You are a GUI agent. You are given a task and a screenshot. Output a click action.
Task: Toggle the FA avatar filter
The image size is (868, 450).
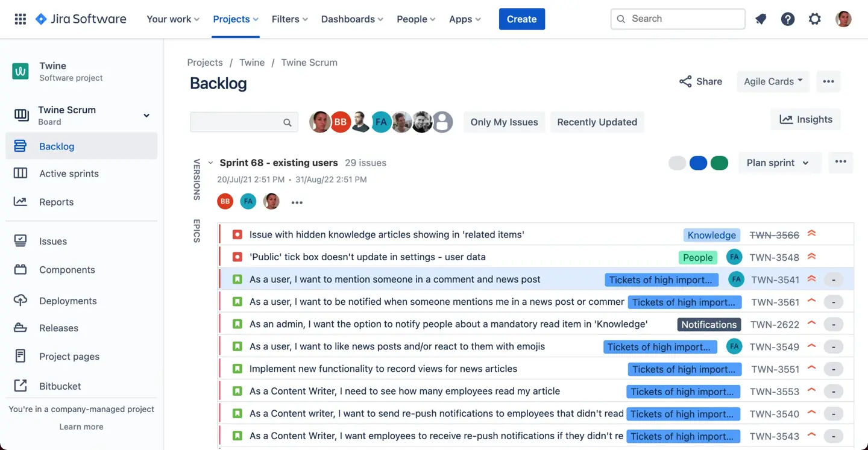coord(381,122)
